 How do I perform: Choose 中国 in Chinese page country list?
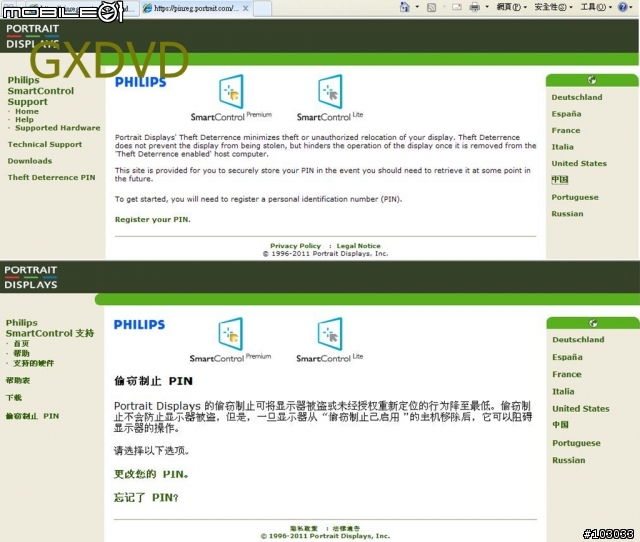point(560,425)
